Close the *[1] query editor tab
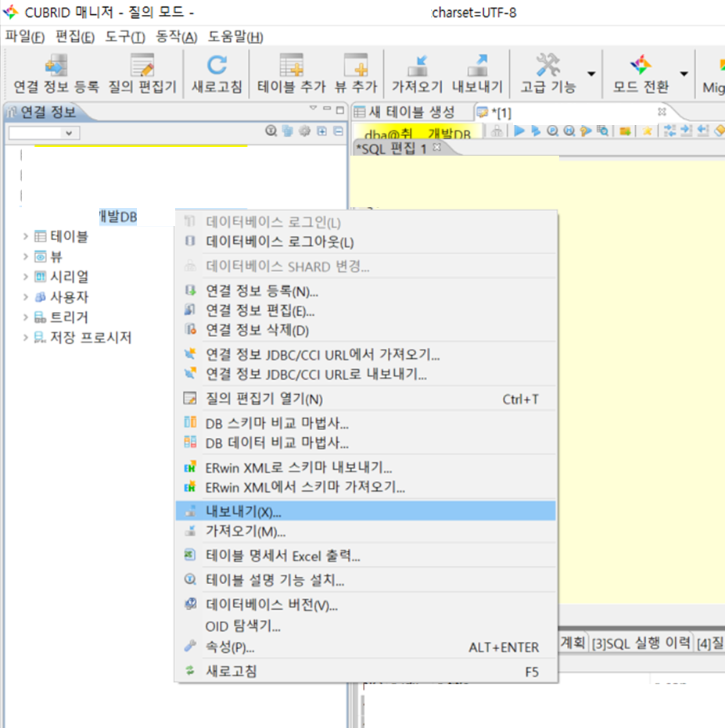 pos(662,111)
